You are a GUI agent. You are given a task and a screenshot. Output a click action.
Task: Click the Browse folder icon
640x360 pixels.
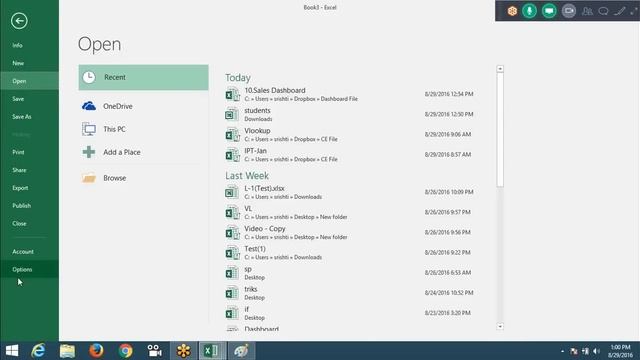(x=89, y=178)
